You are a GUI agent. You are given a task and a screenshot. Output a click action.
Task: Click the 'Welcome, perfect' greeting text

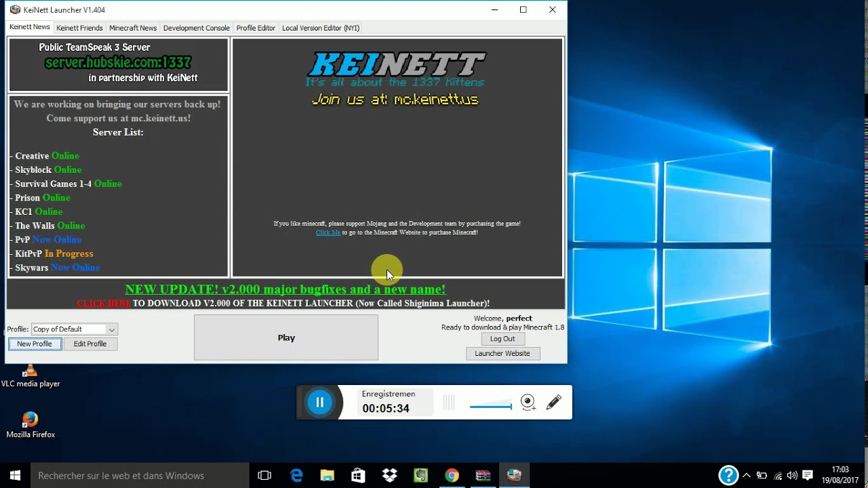tap(502, 319)
